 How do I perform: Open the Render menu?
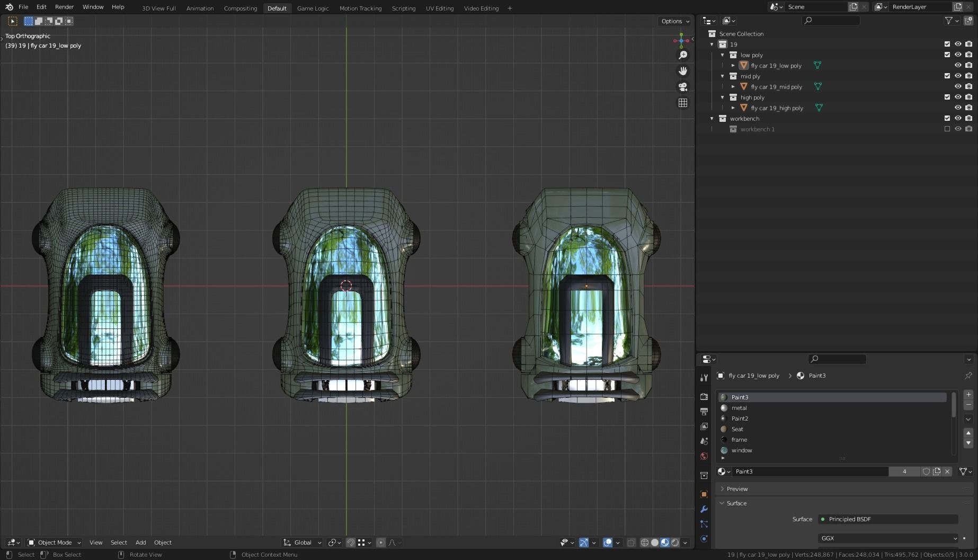pos(64,7)
